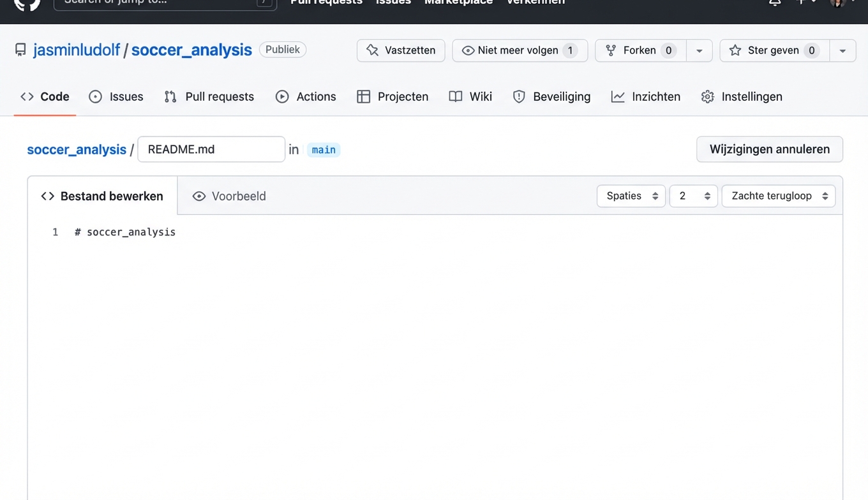
Task: Open the Pull requests tab
Action: coord(209,96)
